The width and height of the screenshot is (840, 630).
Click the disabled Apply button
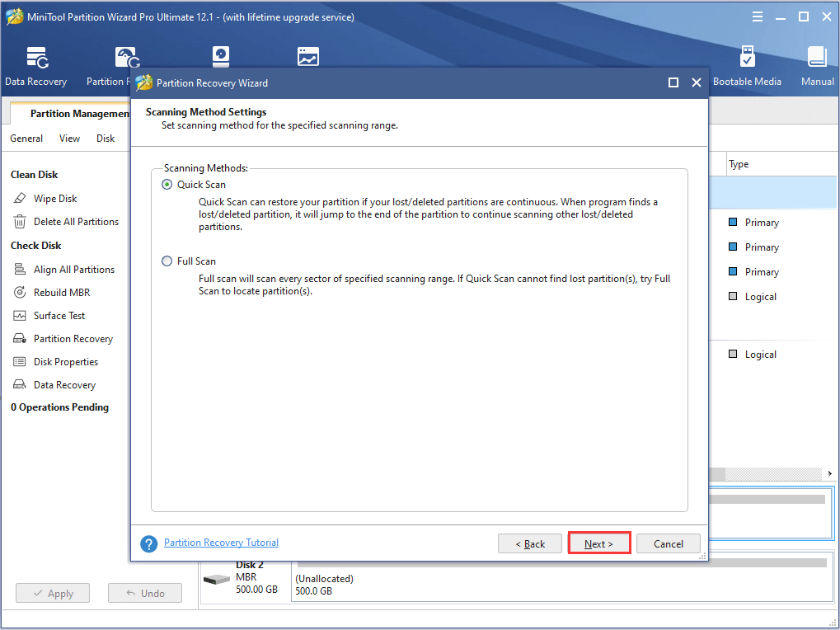(53, 593)
